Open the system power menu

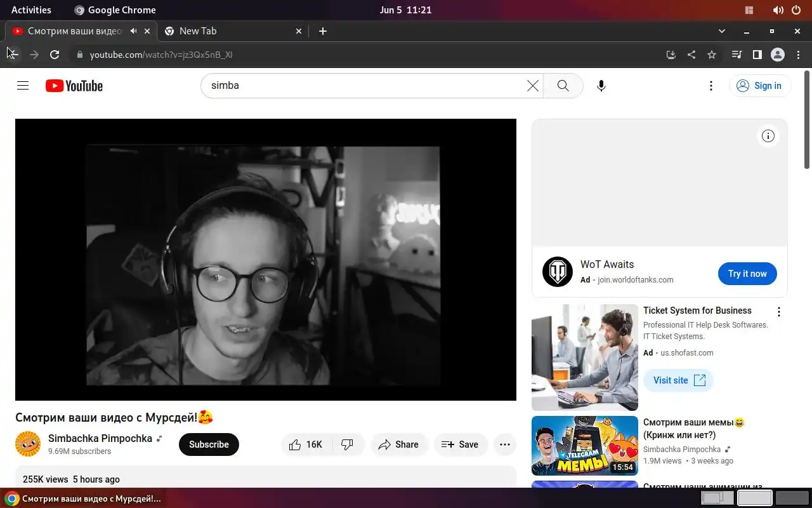[x=797, y=10]
